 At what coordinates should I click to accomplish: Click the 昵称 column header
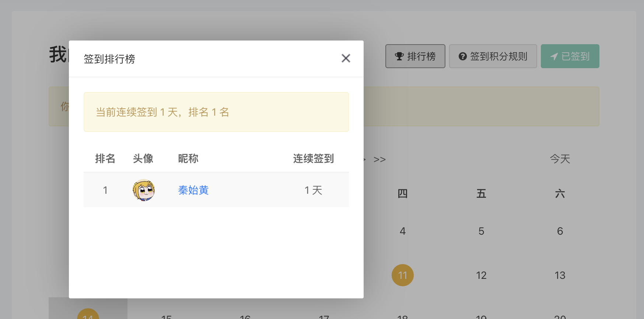click(188, 158)
